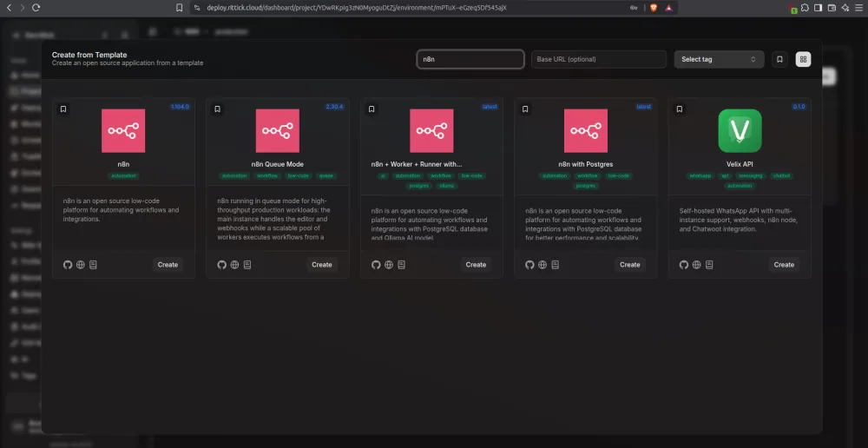Open website globe icon on n8n card
The image size is (868, 448).
(x=80, y=265)
